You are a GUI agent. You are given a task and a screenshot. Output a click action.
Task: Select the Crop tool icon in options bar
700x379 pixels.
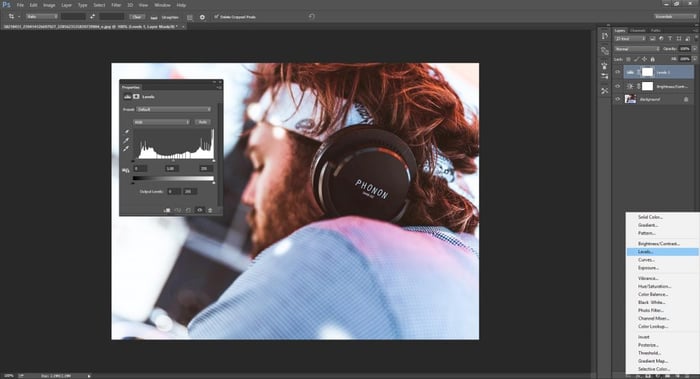click(11, 17)
